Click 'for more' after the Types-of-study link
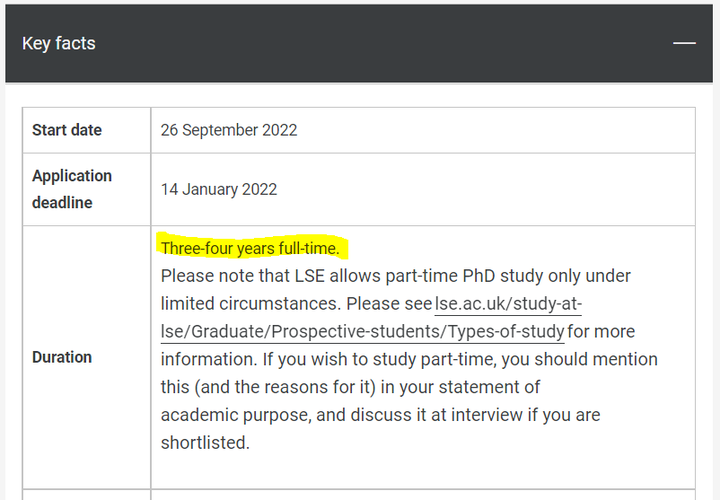The image size is (720, 500). [601, 332]
